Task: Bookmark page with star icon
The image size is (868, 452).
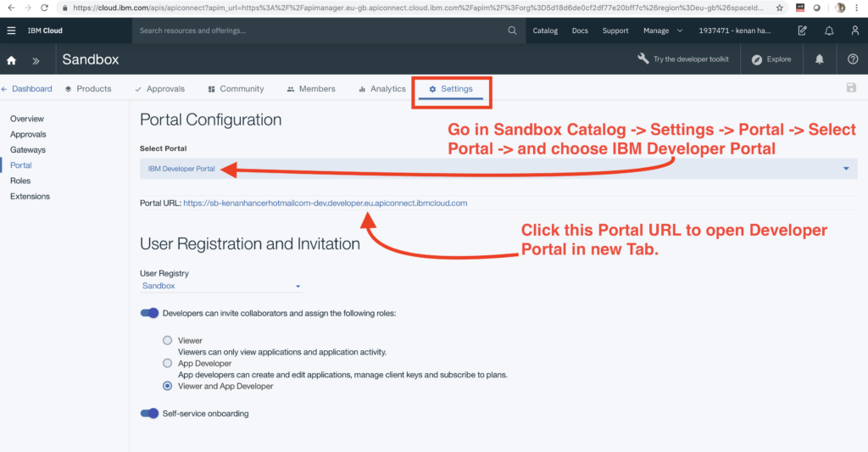Action: tap(780, 8)
